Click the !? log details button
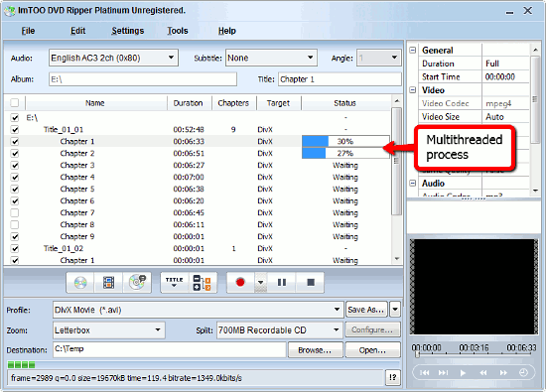 coord(393,377)
